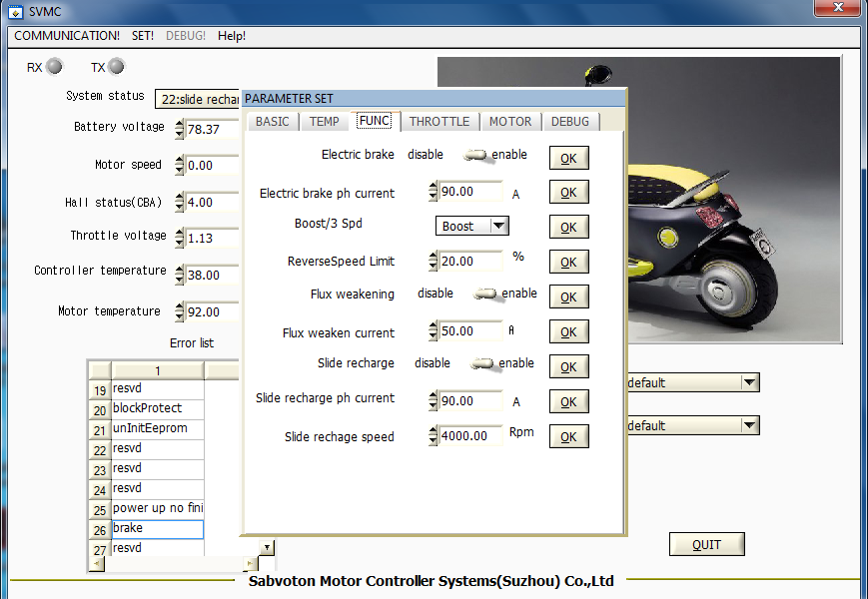Click the SVMC title bar icon
This screenshot has height=599, width=868.
click(15, 11)
